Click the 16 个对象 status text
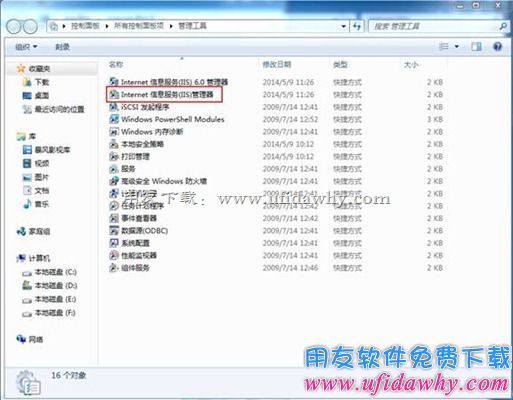Screen dimensions: 513x400 (x=69, y=375)
